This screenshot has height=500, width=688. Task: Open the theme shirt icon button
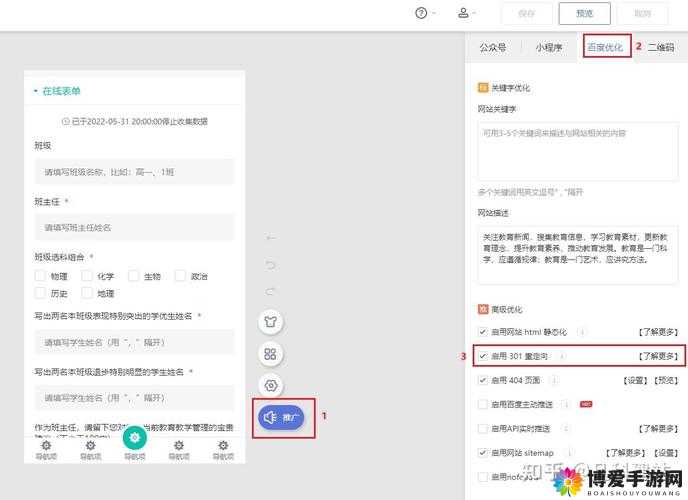[x=271, y=321]
